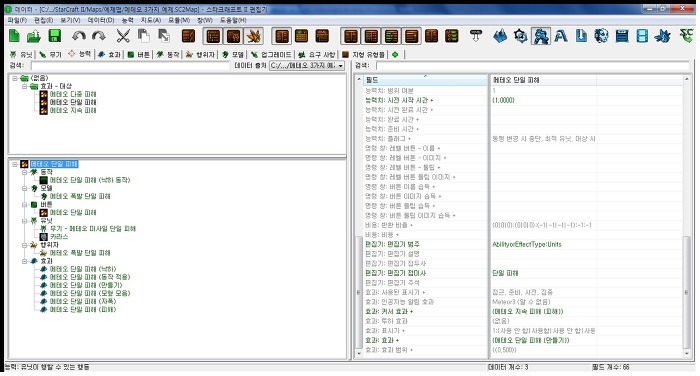Open the Import module document icon

point(581,36)
